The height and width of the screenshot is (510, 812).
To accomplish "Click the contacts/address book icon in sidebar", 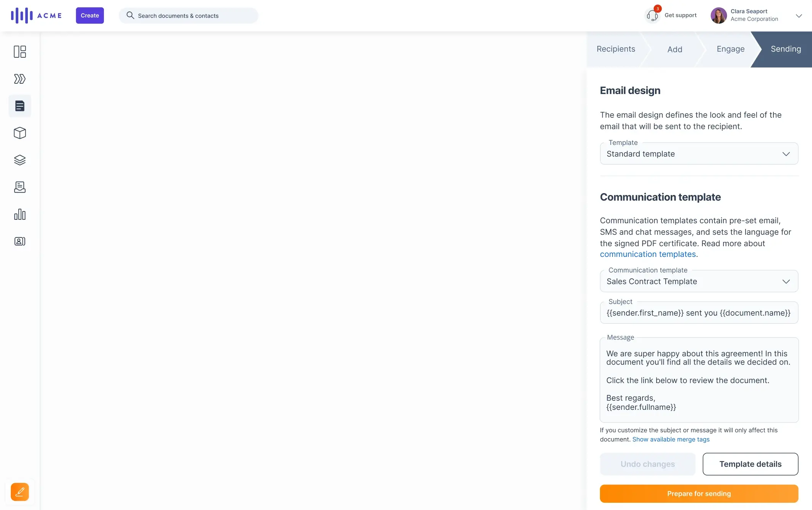I will pyautogui.click(x=19, y=241).
